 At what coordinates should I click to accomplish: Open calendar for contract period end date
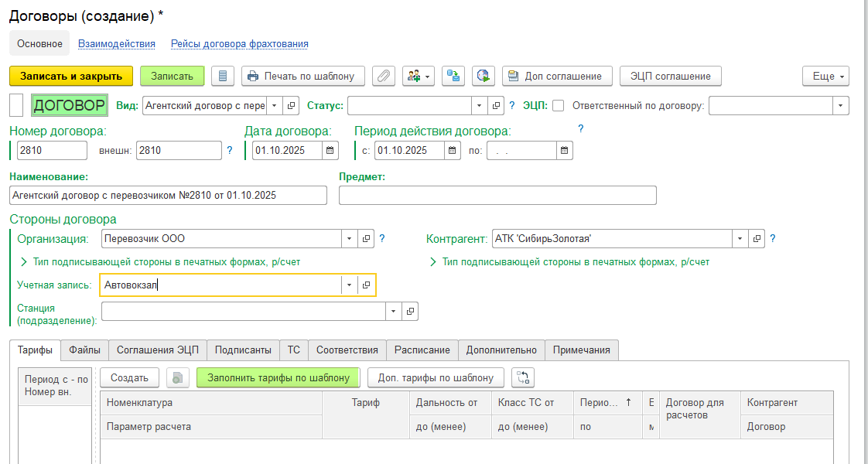click(565, 151)
